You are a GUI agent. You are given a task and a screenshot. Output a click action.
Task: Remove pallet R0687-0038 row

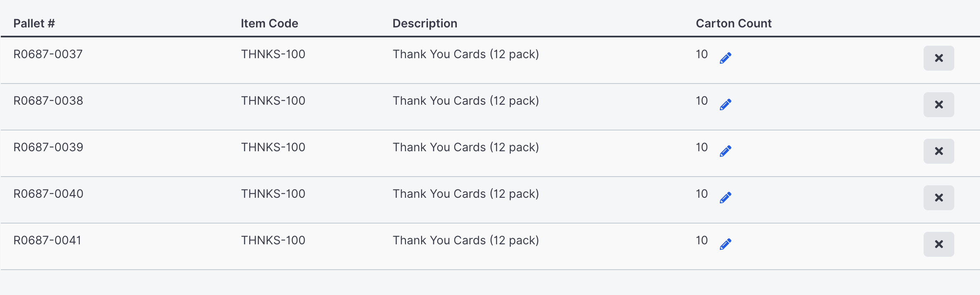(x=939, y=105)
